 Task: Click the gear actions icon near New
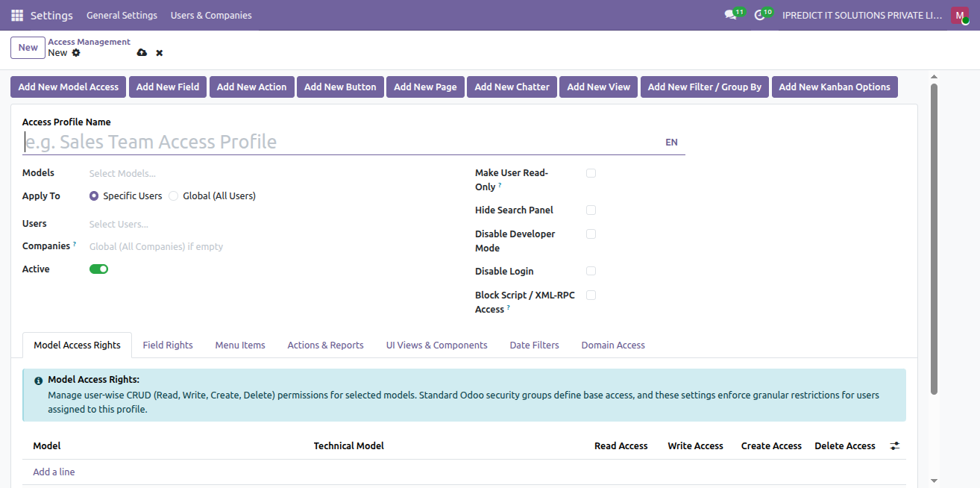coord(76,53)
